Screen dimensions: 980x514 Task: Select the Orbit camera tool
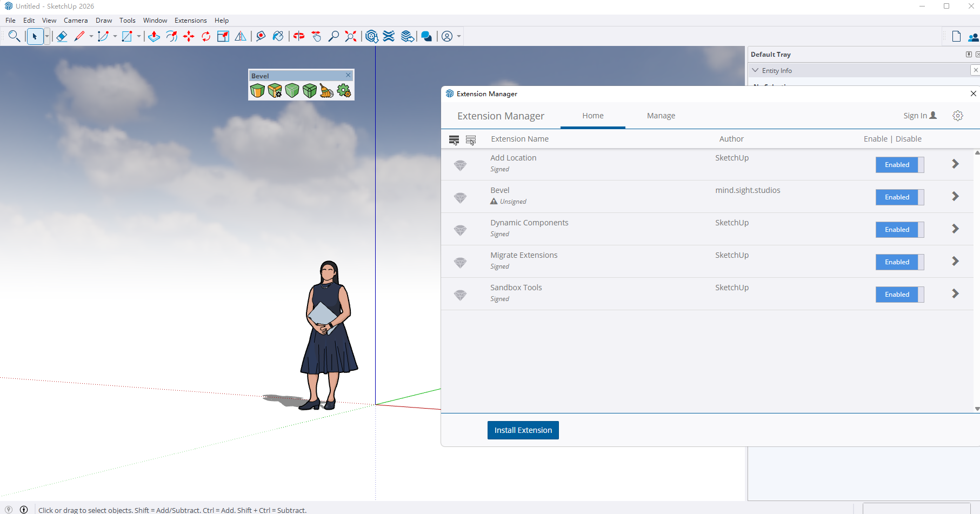(299, 36)
